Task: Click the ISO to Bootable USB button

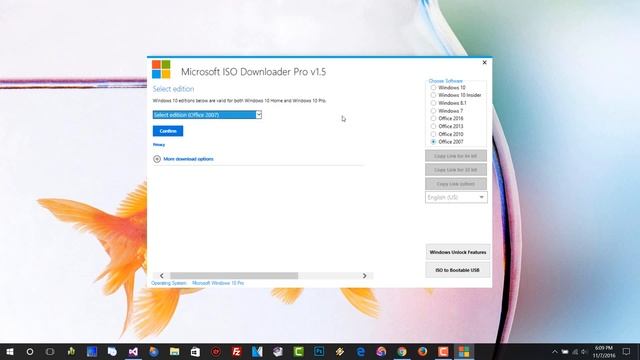Action: [x=458, y=270]
